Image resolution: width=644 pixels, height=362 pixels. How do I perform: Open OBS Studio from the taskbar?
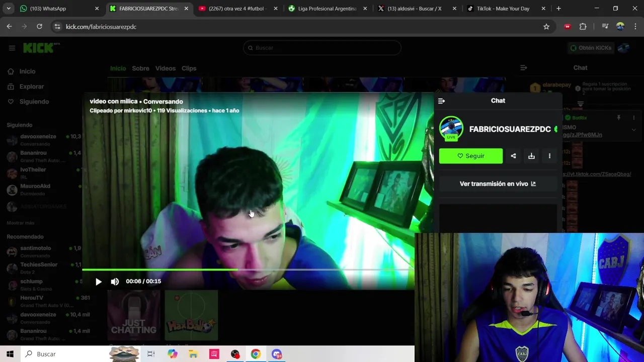click(235, 354)
